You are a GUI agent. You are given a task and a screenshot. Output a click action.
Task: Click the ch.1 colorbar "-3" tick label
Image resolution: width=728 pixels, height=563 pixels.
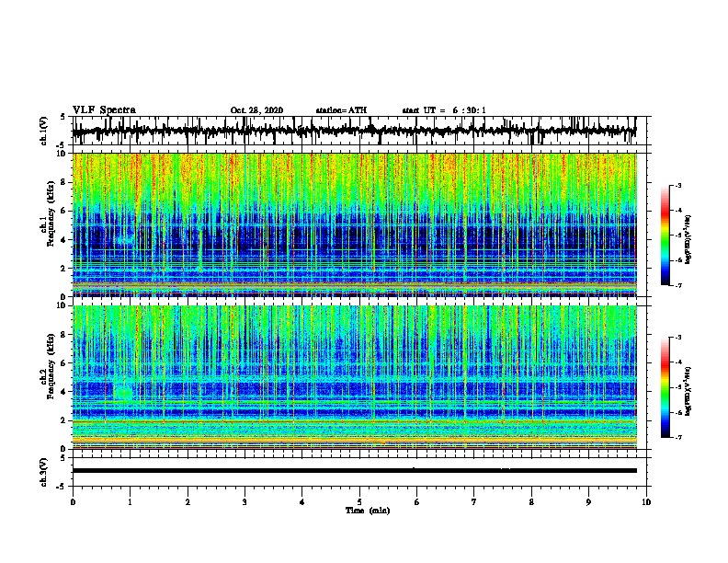(678, 186)
